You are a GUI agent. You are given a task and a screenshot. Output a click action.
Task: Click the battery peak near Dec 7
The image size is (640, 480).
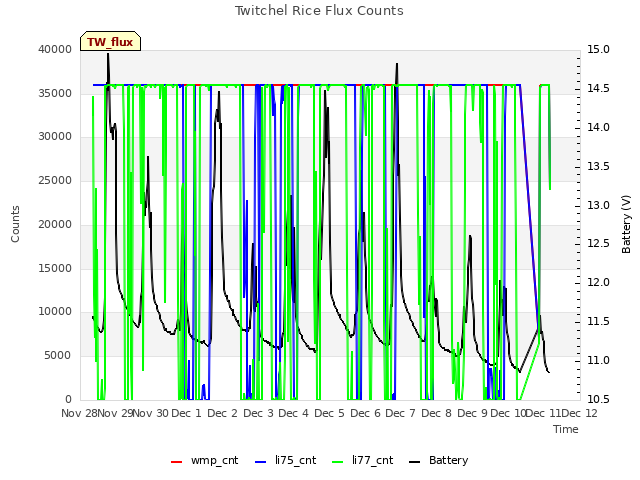397,64
